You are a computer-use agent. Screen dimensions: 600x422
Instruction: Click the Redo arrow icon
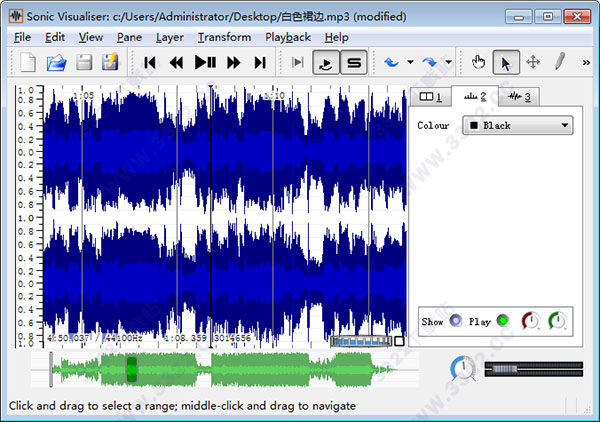429,62
